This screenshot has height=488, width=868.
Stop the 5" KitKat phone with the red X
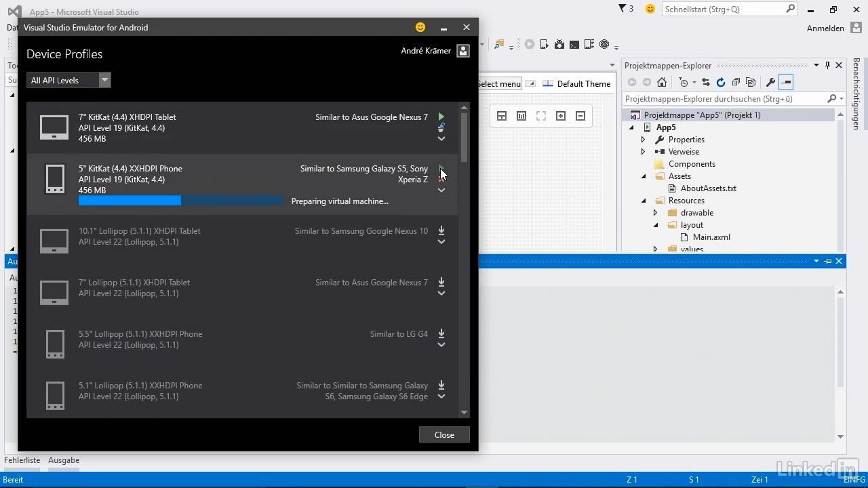coord(441,178)
